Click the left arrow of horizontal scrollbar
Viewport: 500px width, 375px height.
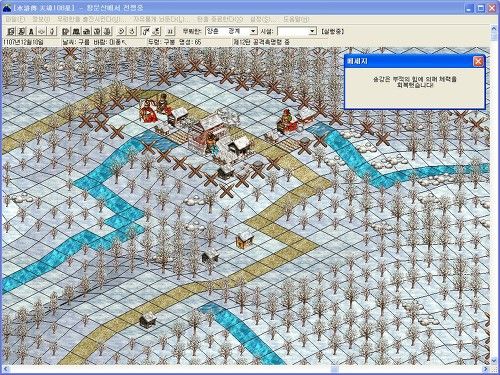tap(5, 369)
